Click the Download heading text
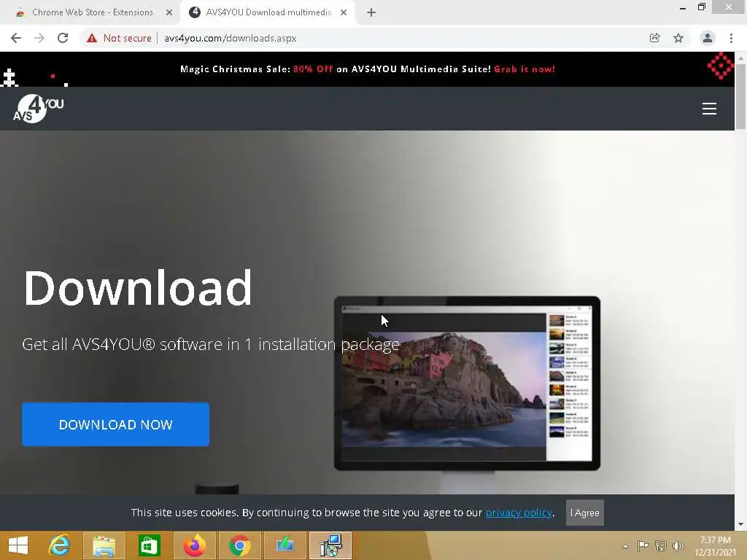 [138, 287]
